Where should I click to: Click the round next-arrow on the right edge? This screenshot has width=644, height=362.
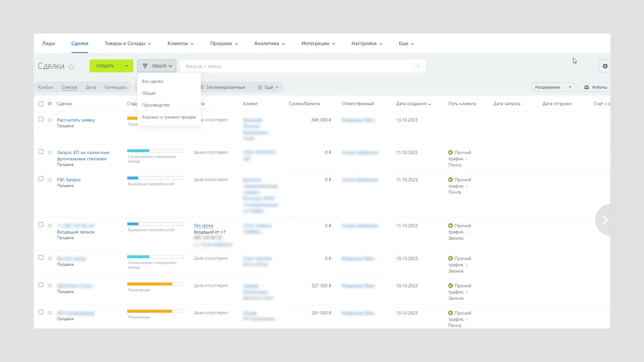click(x=604, y=220)
